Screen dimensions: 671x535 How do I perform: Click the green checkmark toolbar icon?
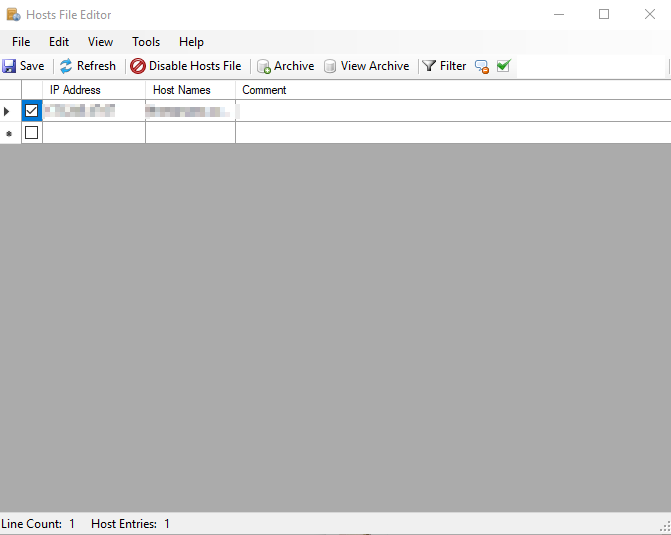(x=503, y=66)
